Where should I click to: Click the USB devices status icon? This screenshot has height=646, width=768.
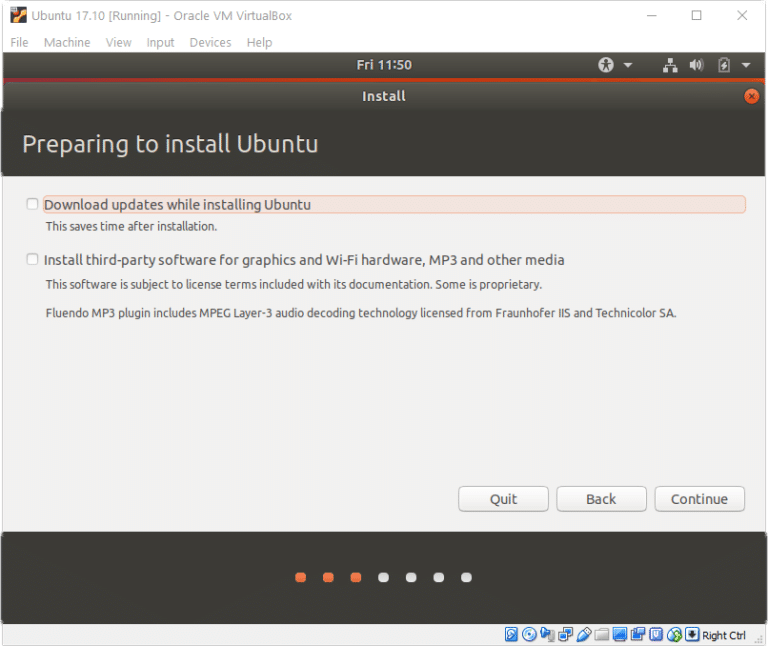pyautogui.click(x=583, y=635)
